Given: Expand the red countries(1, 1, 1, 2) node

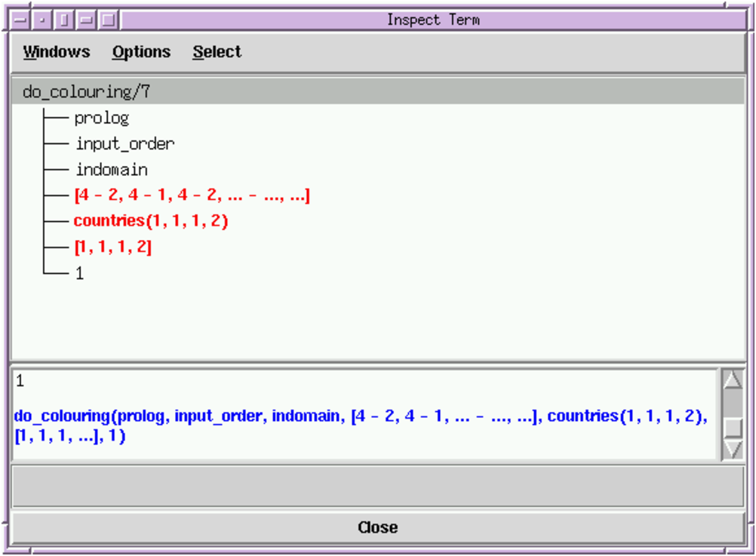Looking at the screenshot, I should (151, 221).
